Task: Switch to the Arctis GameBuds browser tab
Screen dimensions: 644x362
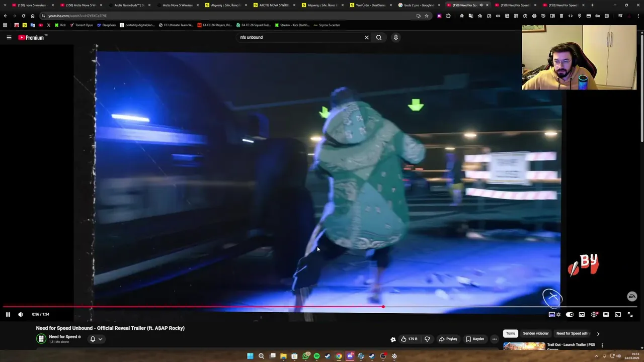Action: tap(129, 5)
